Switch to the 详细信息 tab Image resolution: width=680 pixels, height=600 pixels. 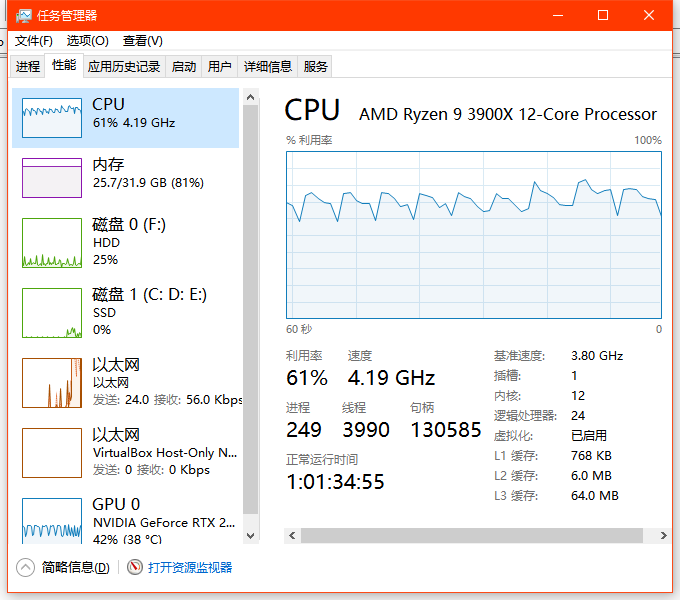pyautogui.click(x=268, y=67)
